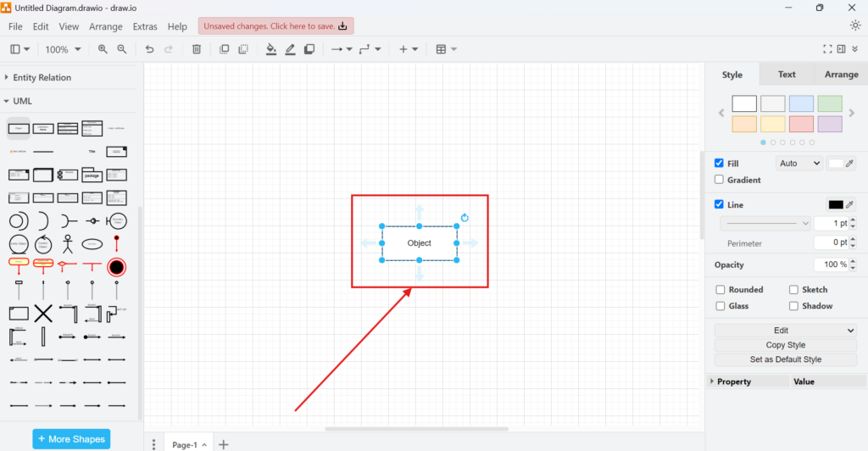Open the Arrange menu
Image resolution: width=868 pixels, height=451 pixels.
tap(106, 26)
